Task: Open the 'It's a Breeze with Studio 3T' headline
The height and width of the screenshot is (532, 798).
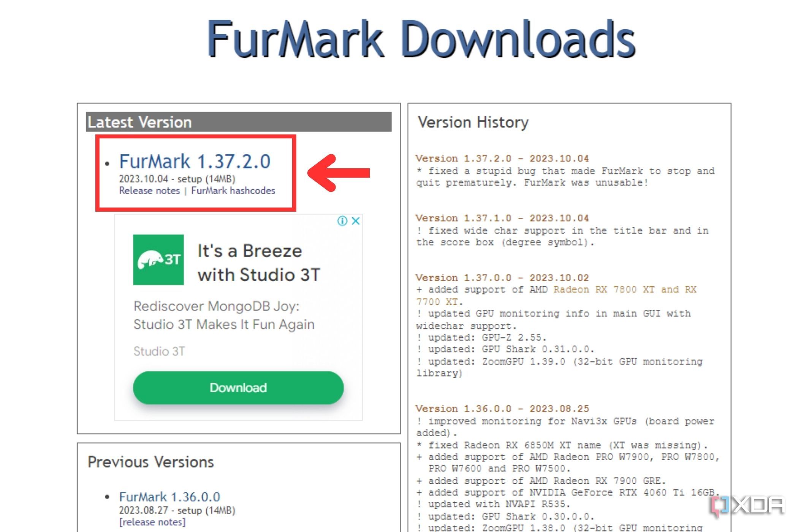Action: click(x=259, y=263)
